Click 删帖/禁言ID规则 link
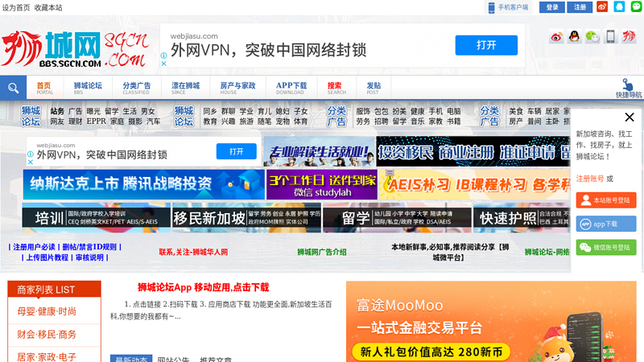The image size is (644, 362). pyautogui.click(x=89, y=247)
